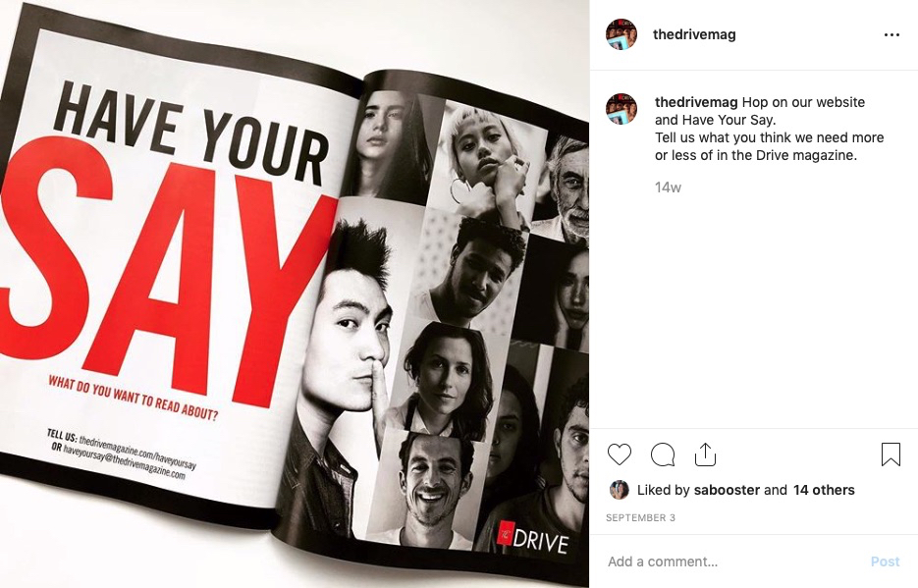Click the September 3 date link

(x=640, y=517)
